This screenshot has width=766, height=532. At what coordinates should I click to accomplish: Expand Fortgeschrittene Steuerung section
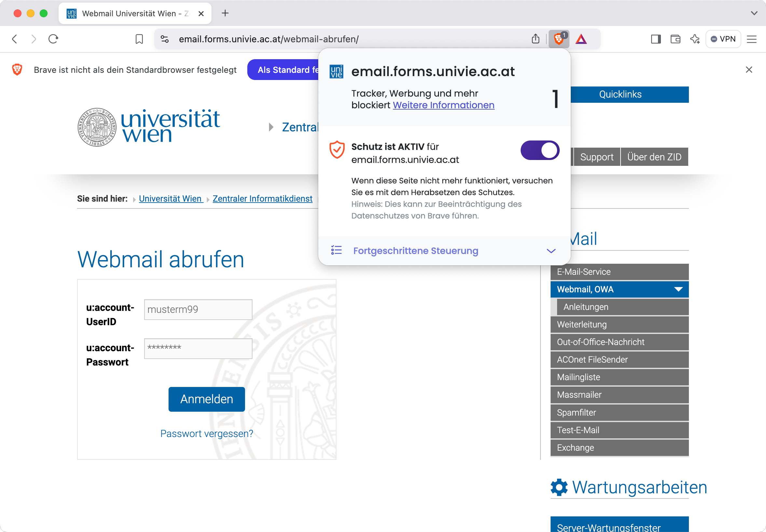click(x=445, y=251)
